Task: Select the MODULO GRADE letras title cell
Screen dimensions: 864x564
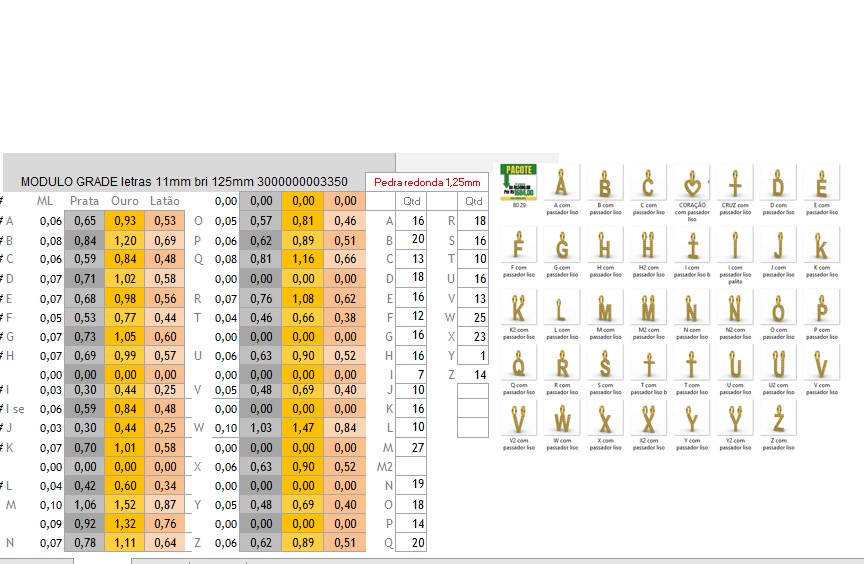Action: pos(184,182)
